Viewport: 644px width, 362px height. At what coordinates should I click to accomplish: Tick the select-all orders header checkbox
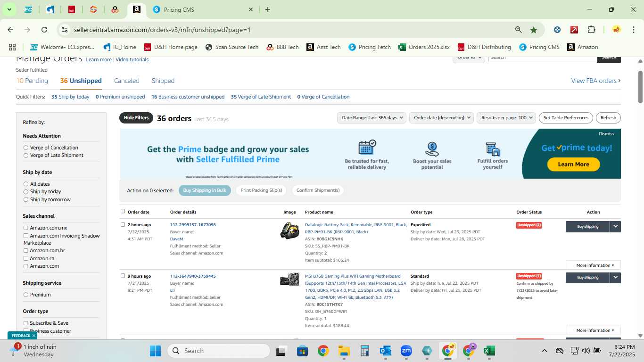pos(123,211)
